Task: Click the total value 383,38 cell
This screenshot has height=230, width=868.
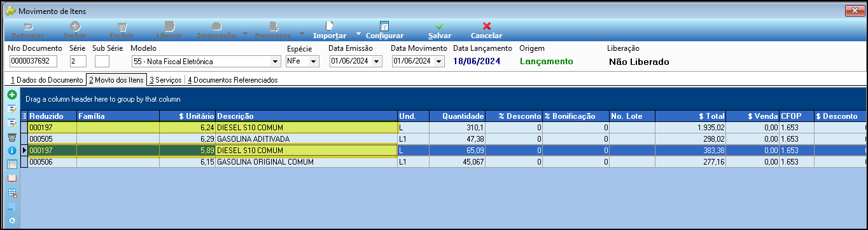Action: pos(690,151)
